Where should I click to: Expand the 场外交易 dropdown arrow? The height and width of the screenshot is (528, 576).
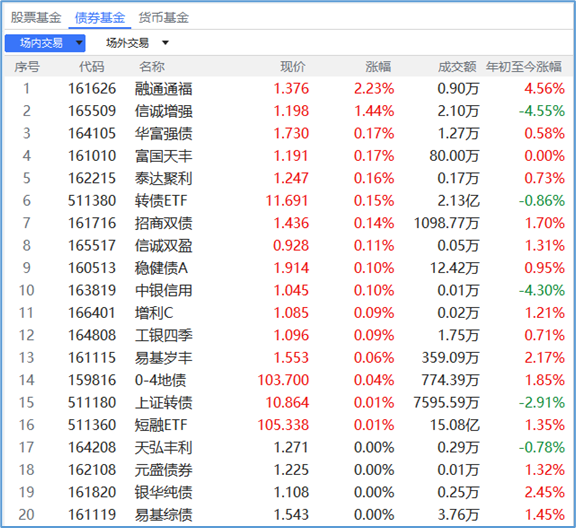tap(165, 43)
